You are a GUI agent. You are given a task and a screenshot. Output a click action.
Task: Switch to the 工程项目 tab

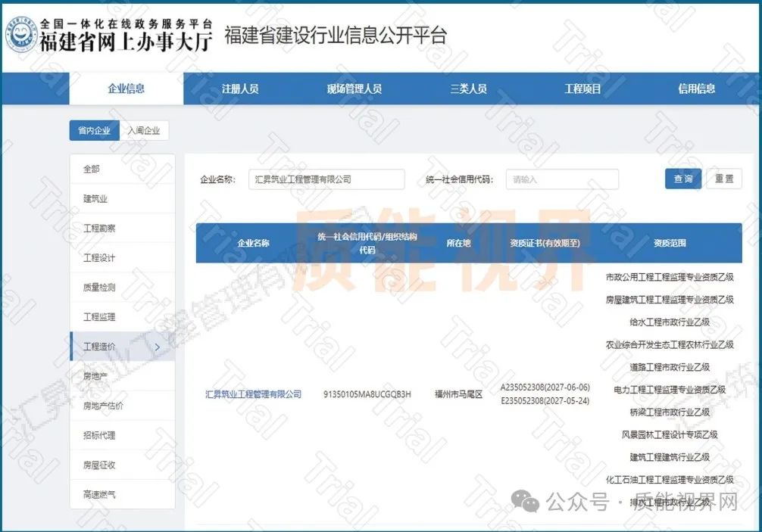coord(582,89)
